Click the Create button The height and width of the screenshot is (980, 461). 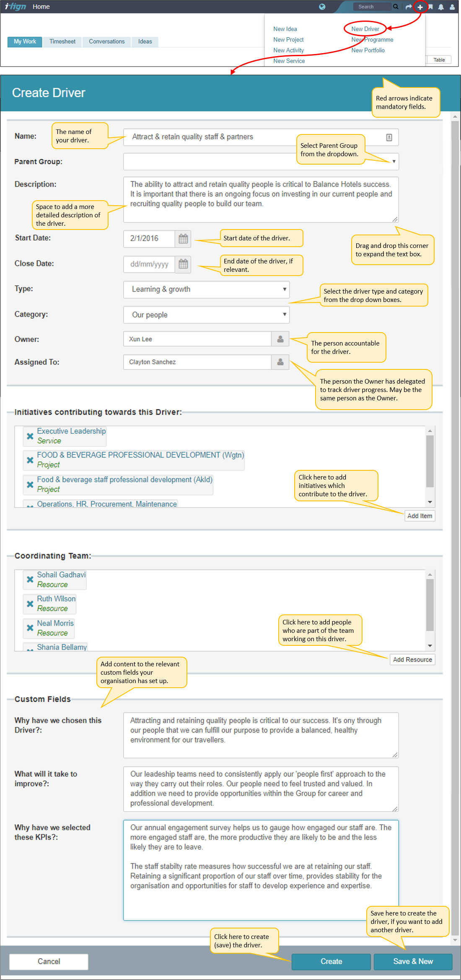[331, 962]
